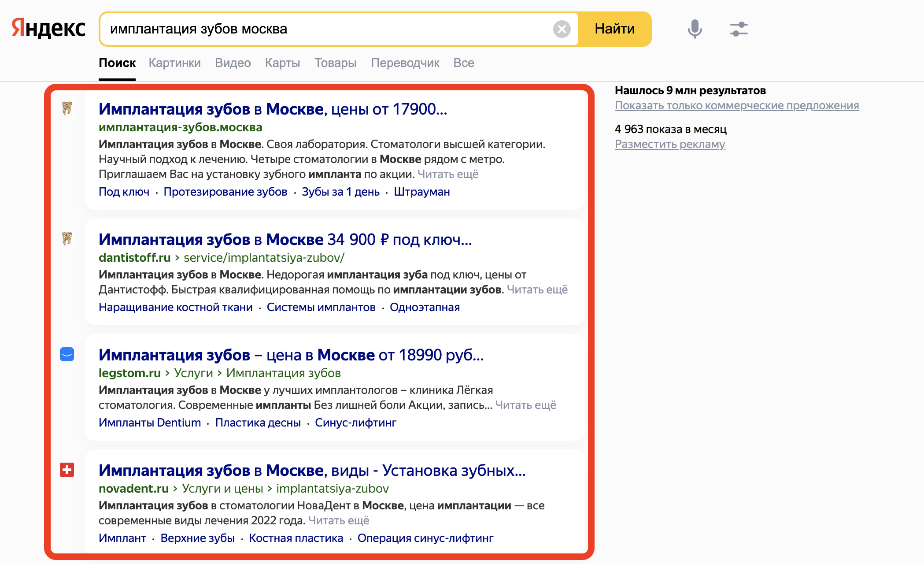Open the 'Операция синус-лифтинг' sitelink
The height and width of the screenshot is (564, 924).
[425, 538]
